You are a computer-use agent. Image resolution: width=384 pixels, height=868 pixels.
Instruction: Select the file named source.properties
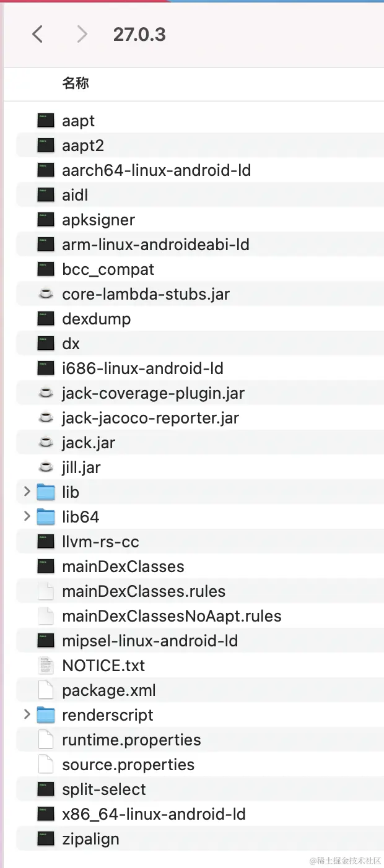pos(128,765)
